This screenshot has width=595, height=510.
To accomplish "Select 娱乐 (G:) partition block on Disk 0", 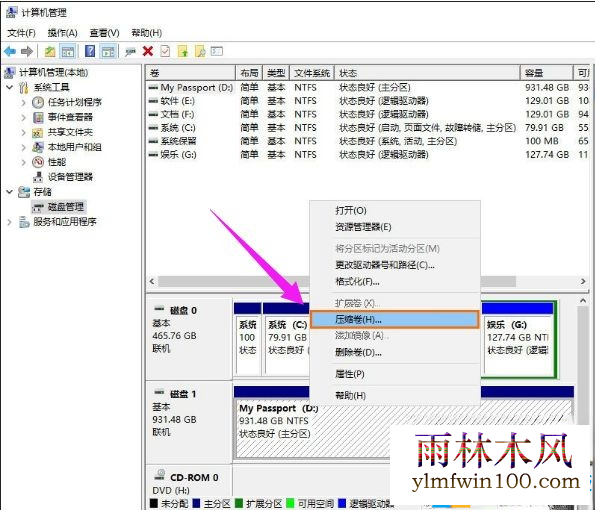I will (518, 340).
